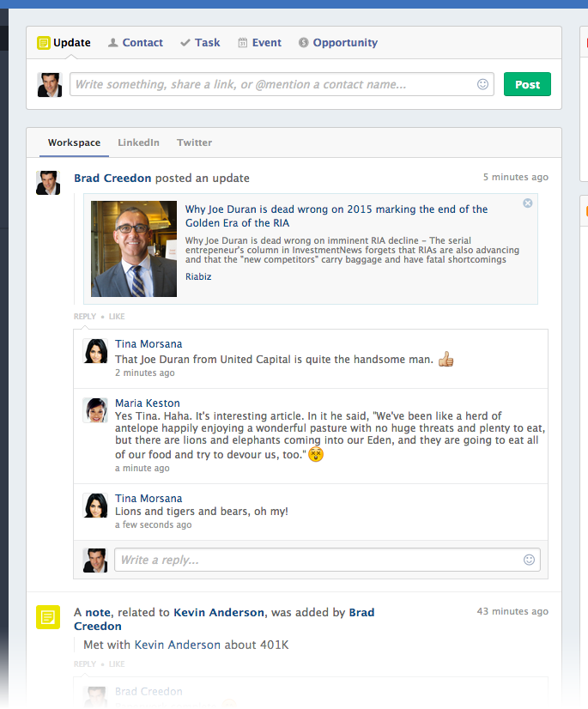Click the Joe Duran article photo
588x709 pixels.
pyautogui.click(x=134, y=249)
